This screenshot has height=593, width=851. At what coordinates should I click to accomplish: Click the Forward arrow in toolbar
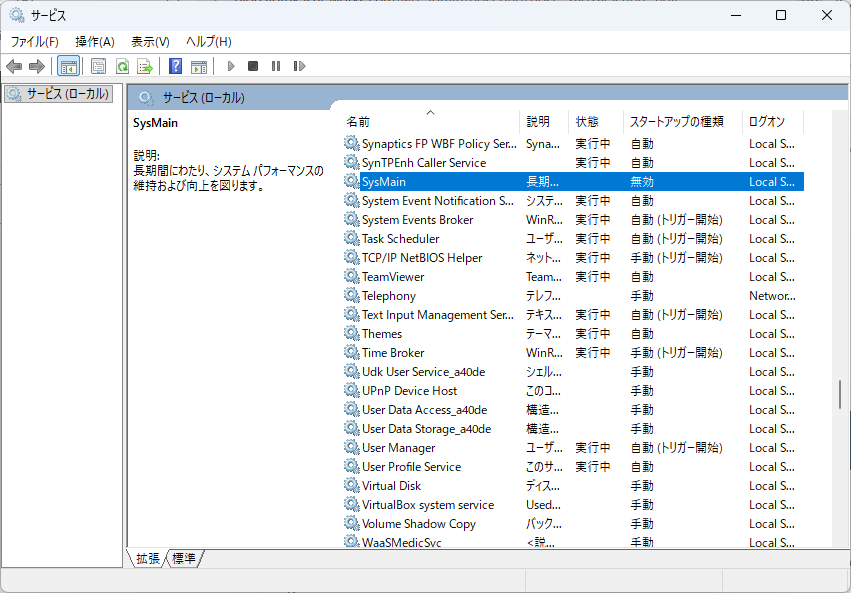[37, 67]
